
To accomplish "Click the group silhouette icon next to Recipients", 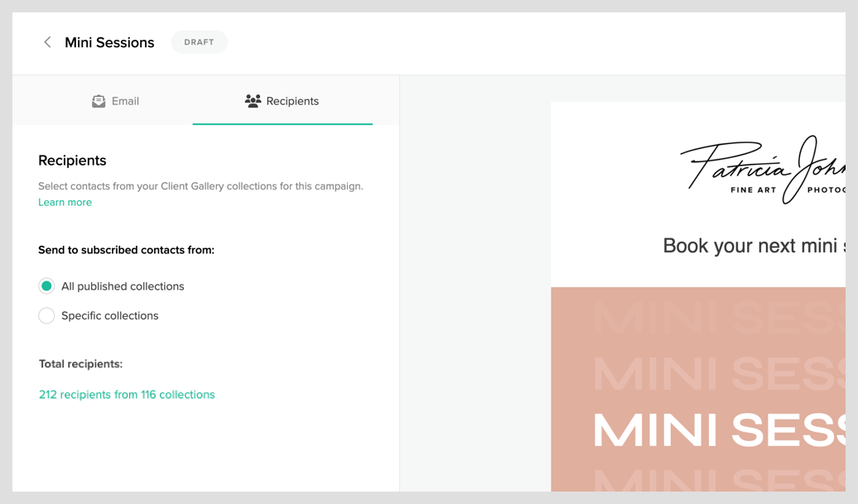I will point(251,100).
